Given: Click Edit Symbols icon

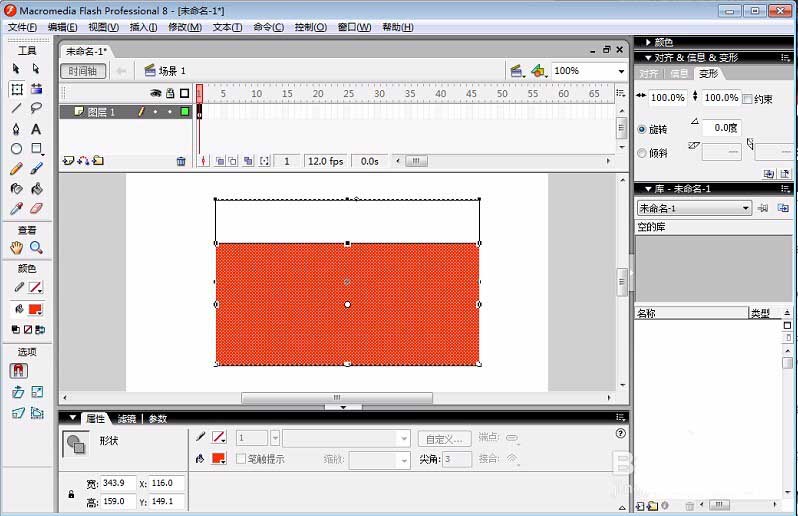Looking at the screenshot, I should click(x=538, y=71).
